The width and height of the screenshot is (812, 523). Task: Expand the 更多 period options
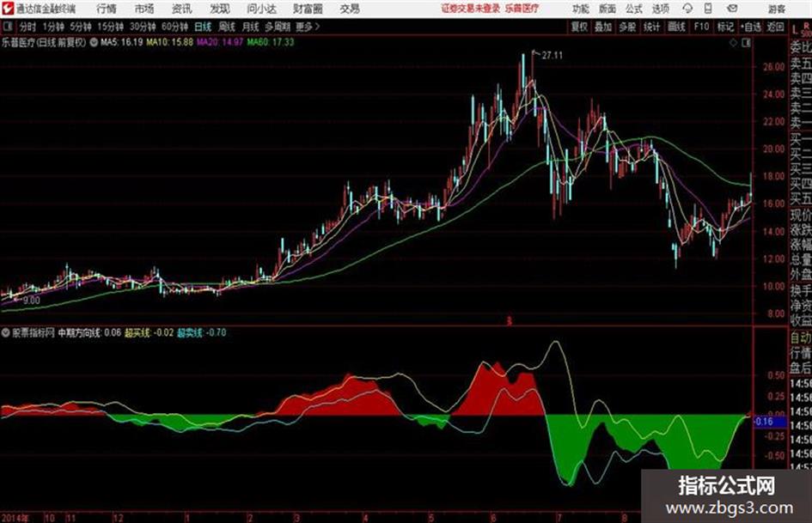(308, 27)
